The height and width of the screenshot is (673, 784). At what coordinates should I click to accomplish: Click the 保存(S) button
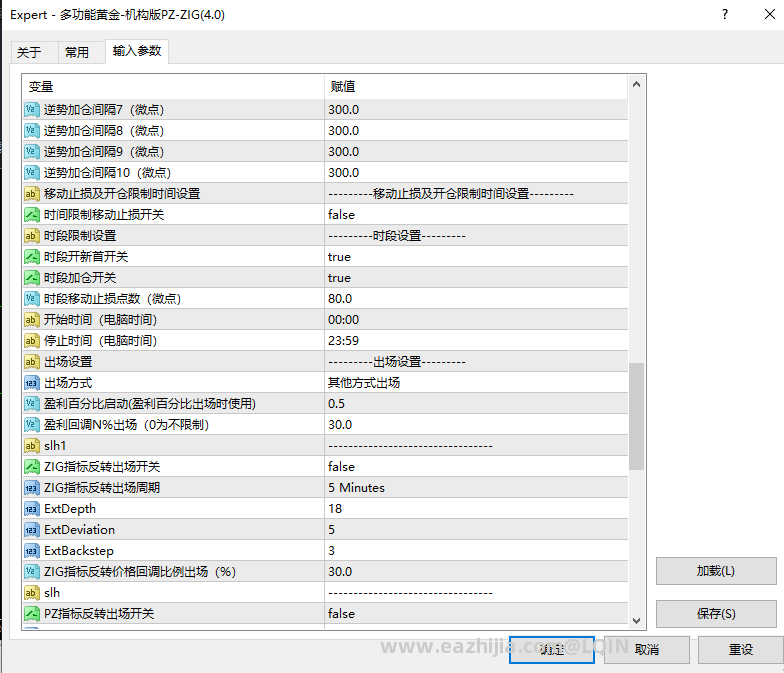click(x=716, y=614)
